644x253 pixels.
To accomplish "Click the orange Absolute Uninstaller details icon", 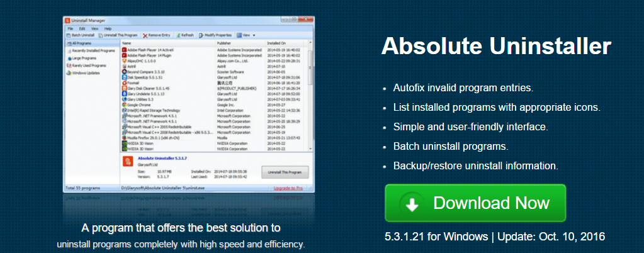I will [128, 161].
